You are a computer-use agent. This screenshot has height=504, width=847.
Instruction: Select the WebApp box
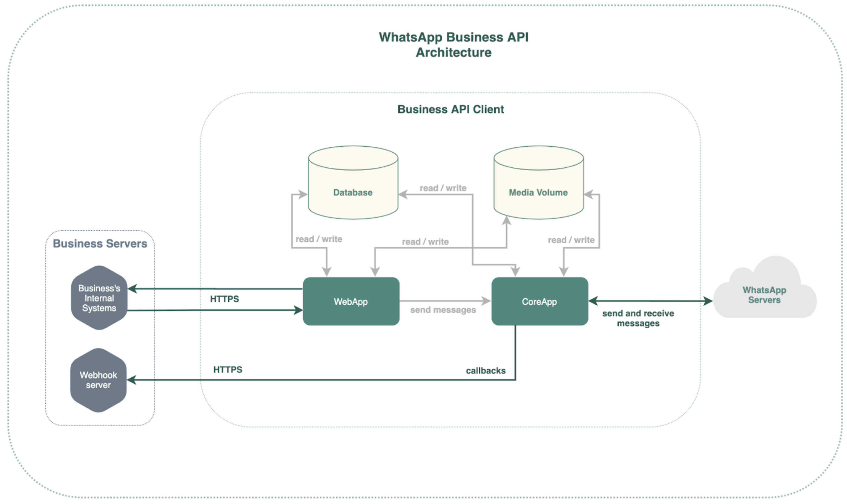point(351,302)
